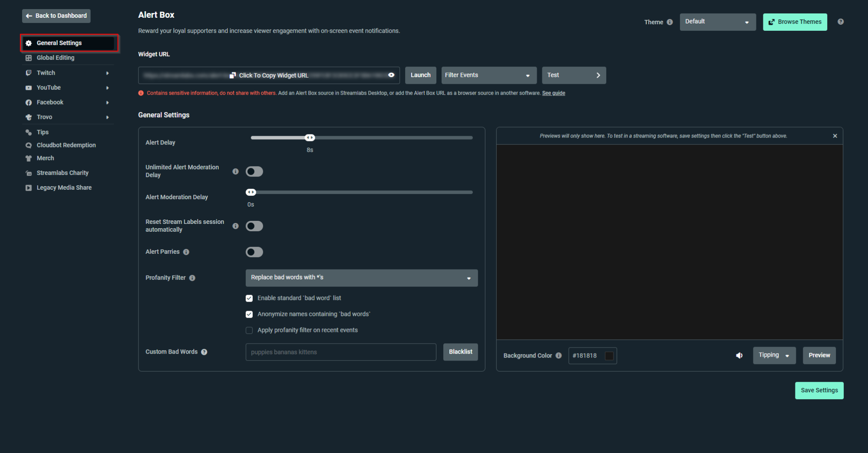Viewport: 868px width, 453px height.
Task: Click Browse Themes button
Action: tap(795, 22)
